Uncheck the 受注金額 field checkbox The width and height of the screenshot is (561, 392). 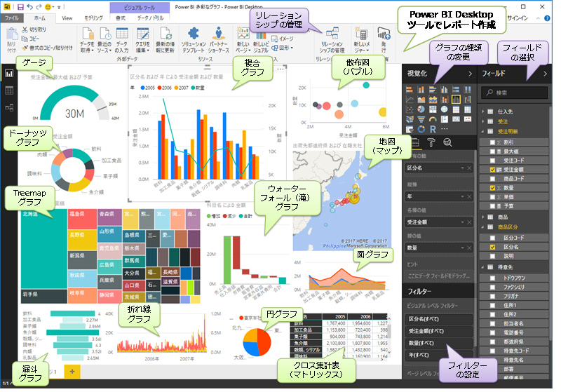[x=493, y=170]
